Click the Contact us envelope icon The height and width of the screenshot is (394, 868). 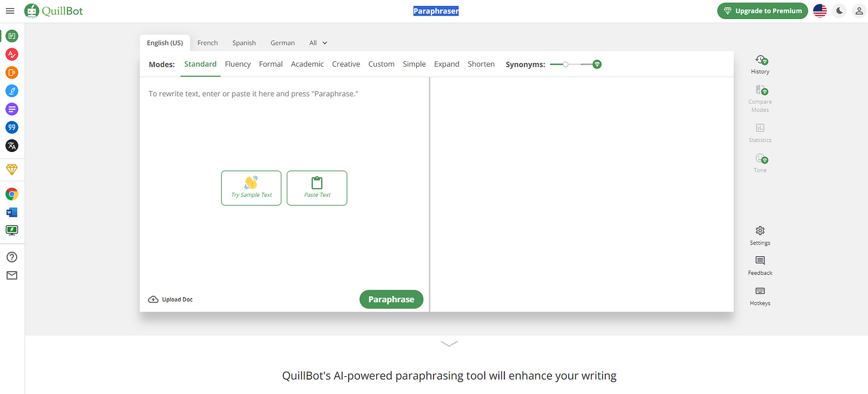click(x=12, y=275)
